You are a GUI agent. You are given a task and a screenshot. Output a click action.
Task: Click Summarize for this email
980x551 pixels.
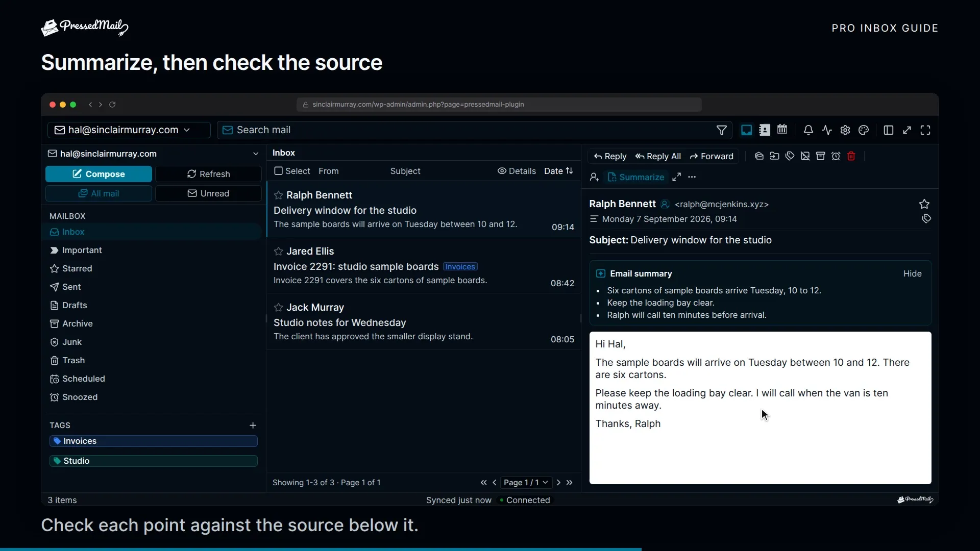tap(636, 177)
